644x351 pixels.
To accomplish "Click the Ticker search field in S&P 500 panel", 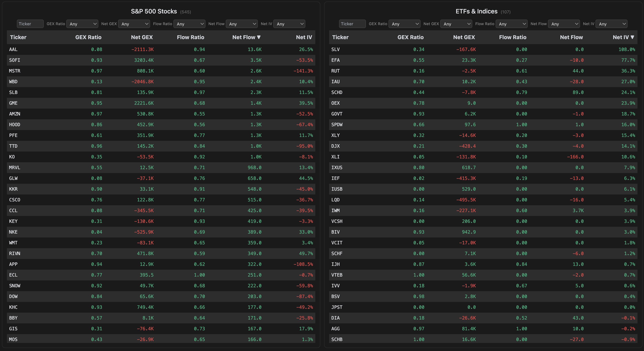I will click(x=30, y=24).
